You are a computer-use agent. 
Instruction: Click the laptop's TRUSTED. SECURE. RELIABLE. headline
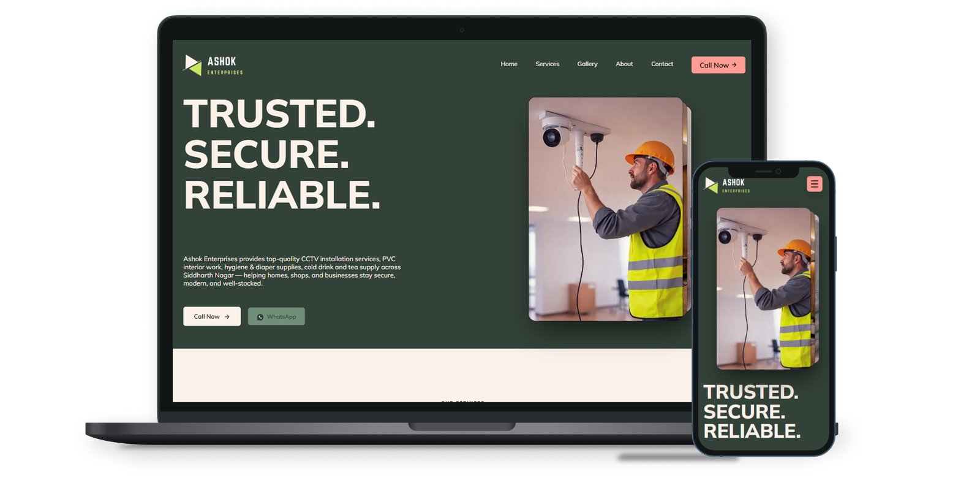tap(281, 155)
